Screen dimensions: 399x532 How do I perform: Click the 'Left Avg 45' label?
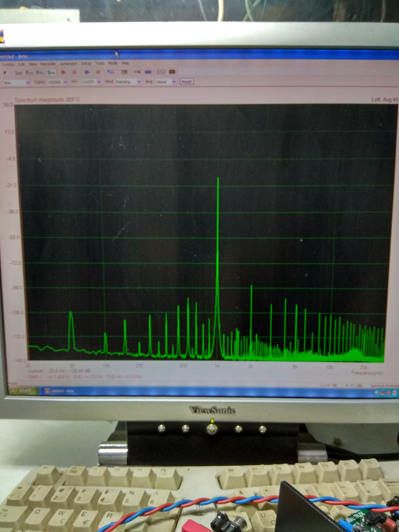coord(385,100)
